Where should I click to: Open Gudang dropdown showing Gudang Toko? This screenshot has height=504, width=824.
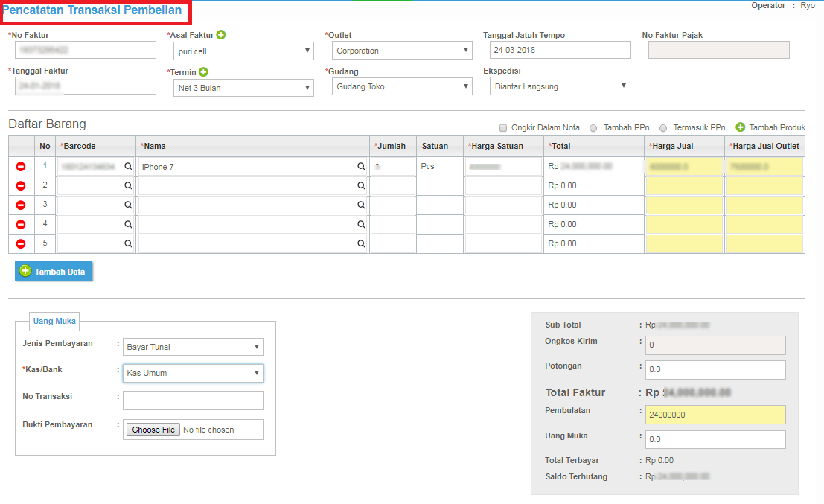click(x=402, y=86)
